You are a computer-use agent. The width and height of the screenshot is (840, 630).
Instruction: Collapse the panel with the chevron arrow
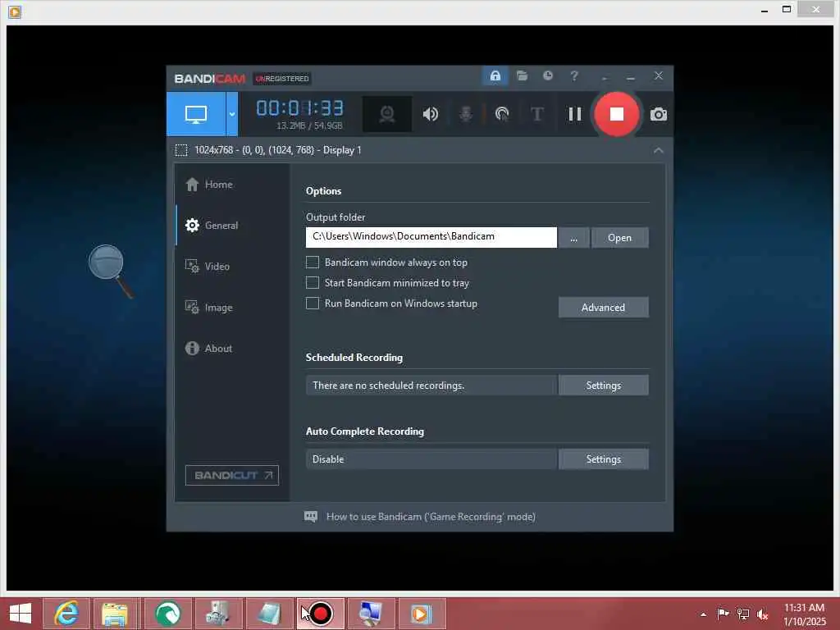[659, 151]
